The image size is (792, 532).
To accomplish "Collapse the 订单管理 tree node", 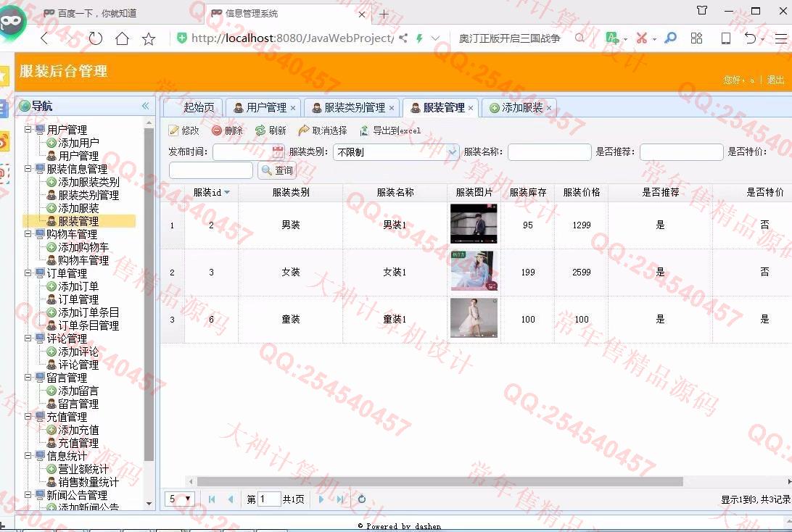I will [28, 273].
